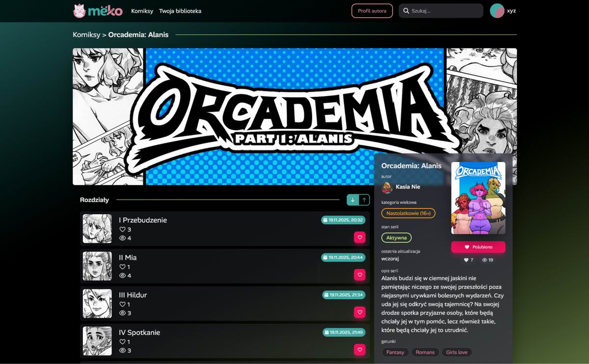
Task: Go to Twoja biblioteka
Action: point(180,11)
